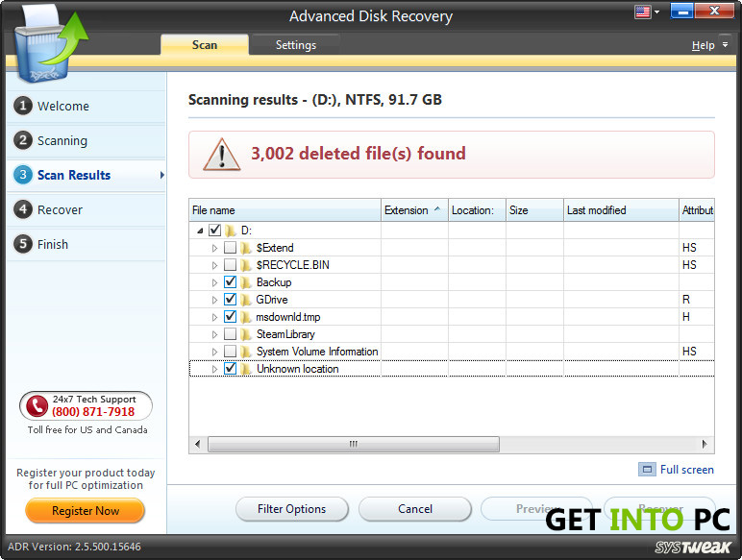
Task: Sort by Location column header
Action: [x=477, y=210]
